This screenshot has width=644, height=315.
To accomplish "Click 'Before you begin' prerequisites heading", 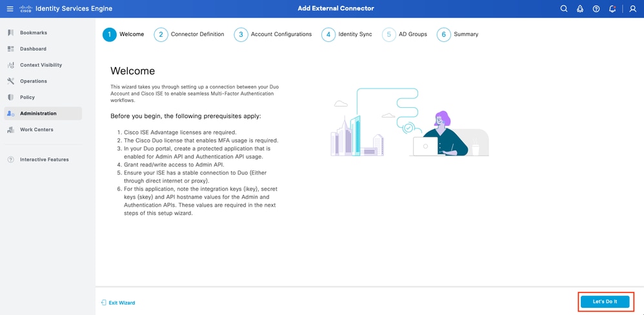I will click(x=186, y=116).
